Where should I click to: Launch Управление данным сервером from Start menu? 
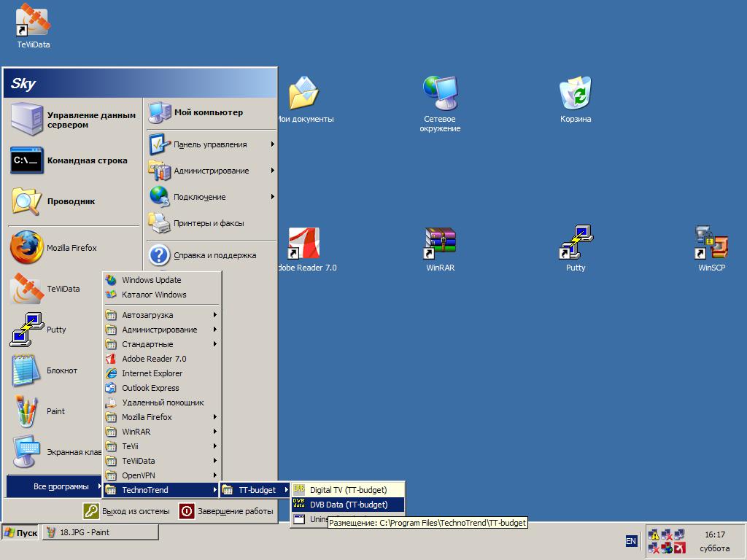pos(74,120)
